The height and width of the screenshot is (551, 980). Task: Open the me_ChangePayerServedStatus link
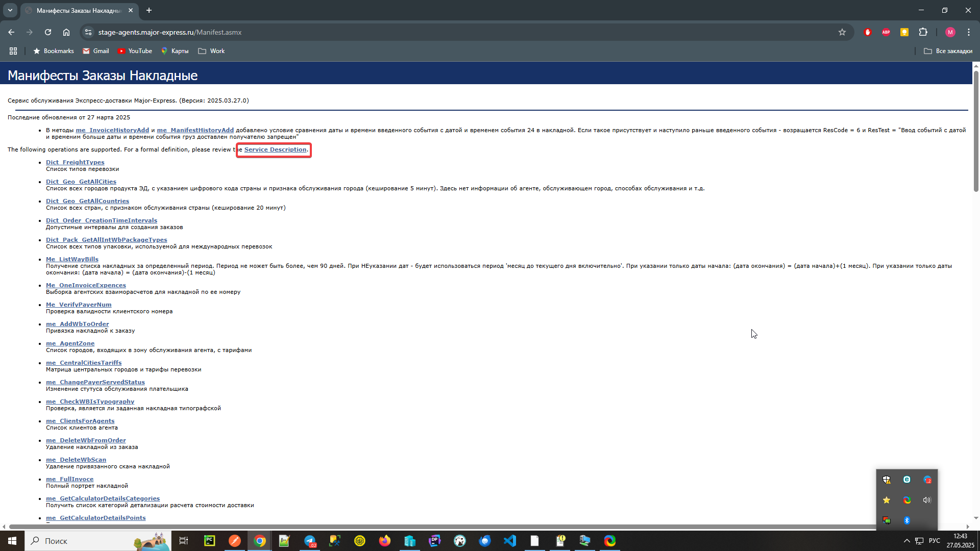[95, 382]
